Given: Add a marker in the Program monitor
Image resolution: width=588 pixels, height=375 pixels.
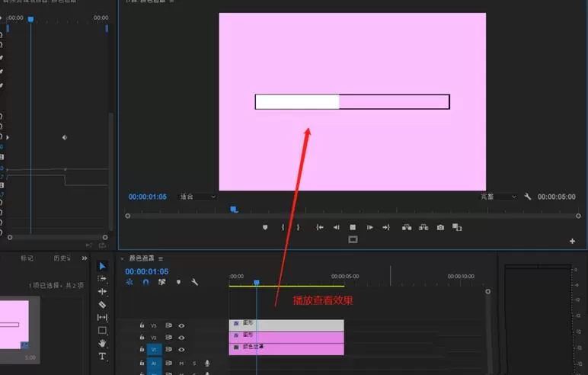Looking at the screenshot, I should [x=265, y=227].
